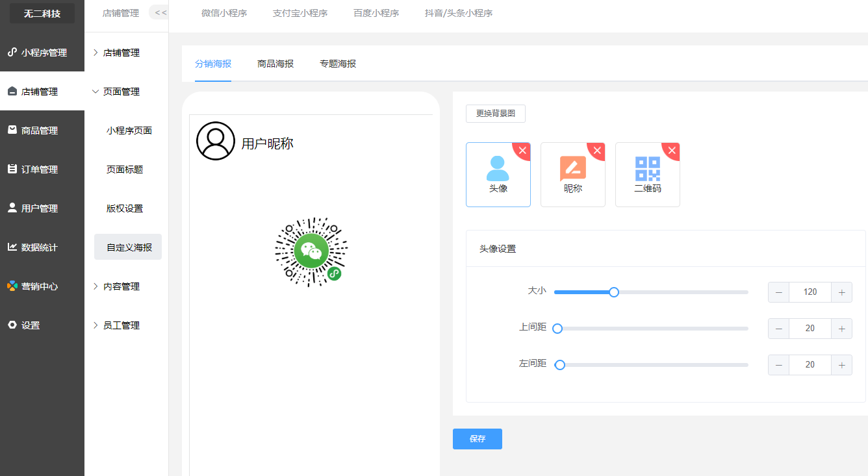Click the 店铺管理 store icon in dark sidebar
This screenshot has width=868, height=476.
[12, 92]
